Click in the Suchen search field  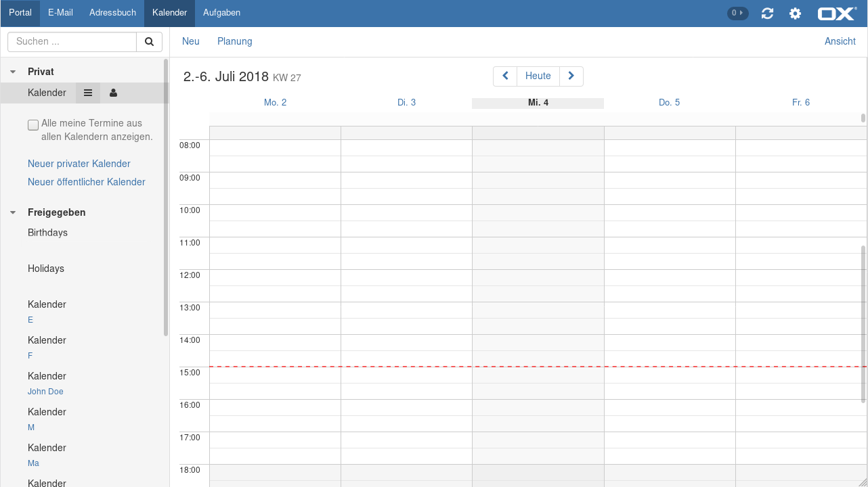[72, 42]
